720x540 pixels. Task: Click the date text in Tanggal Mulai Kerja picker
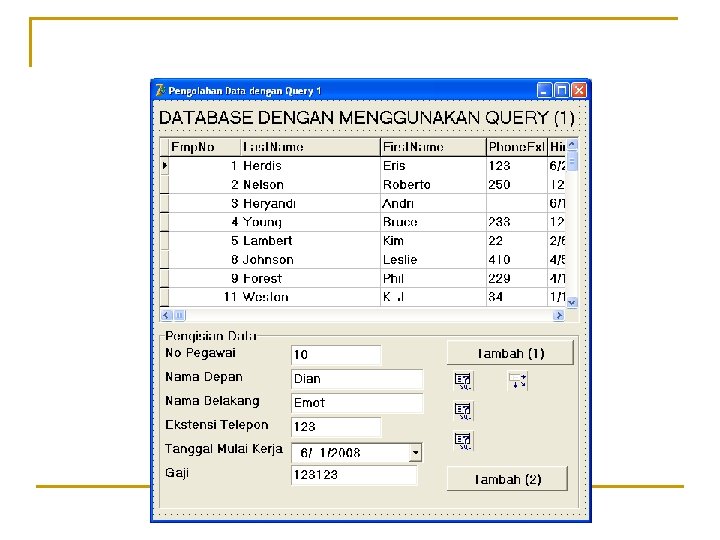330,453
